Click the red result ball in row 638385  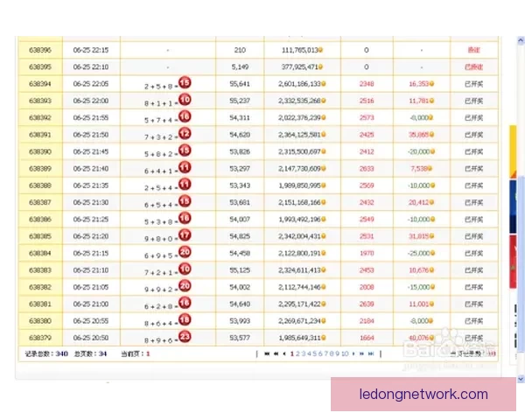[185, 235]
